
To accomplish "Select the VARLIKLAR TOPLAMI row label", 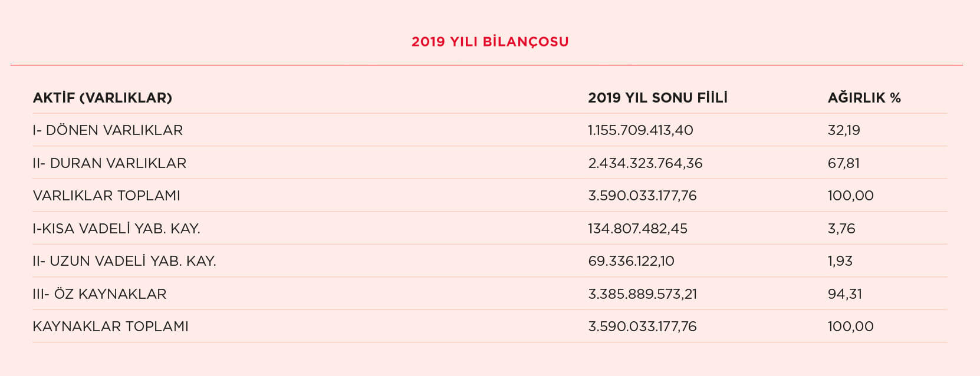I will click(x=107, y=196).
